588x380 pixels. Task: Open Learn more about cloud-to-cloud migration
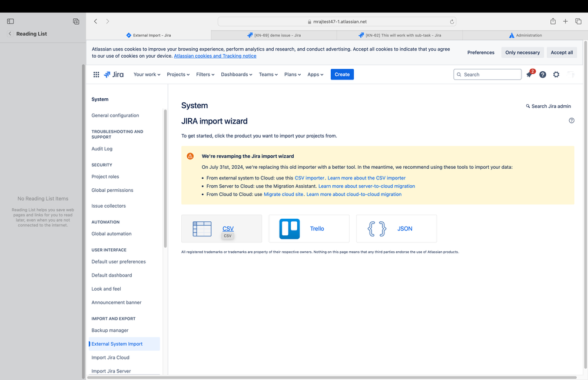[x=354, y=195]
